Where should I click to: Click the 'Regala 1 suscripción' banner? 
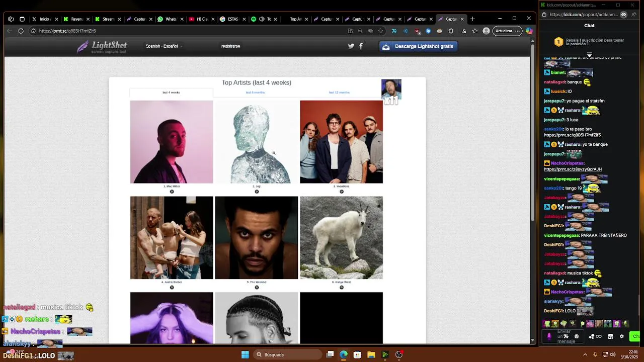coord(589,42)
